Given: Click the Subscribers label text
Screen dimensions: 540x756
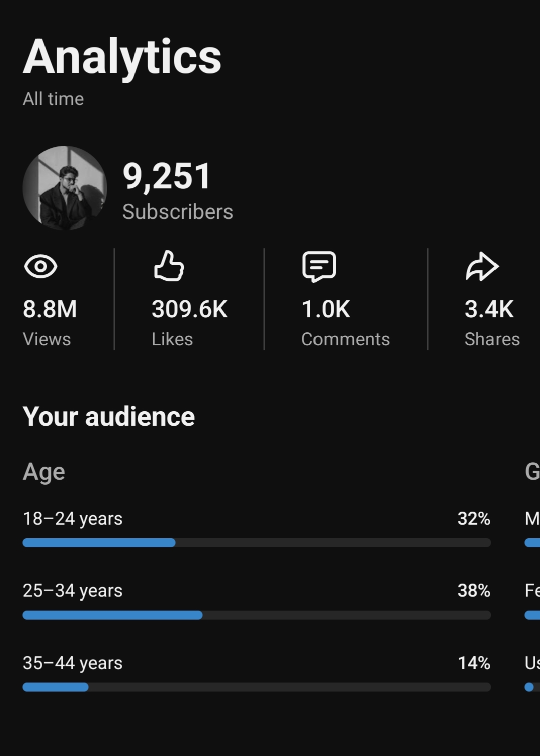Looking at the screenshot, I should [177, 212].
